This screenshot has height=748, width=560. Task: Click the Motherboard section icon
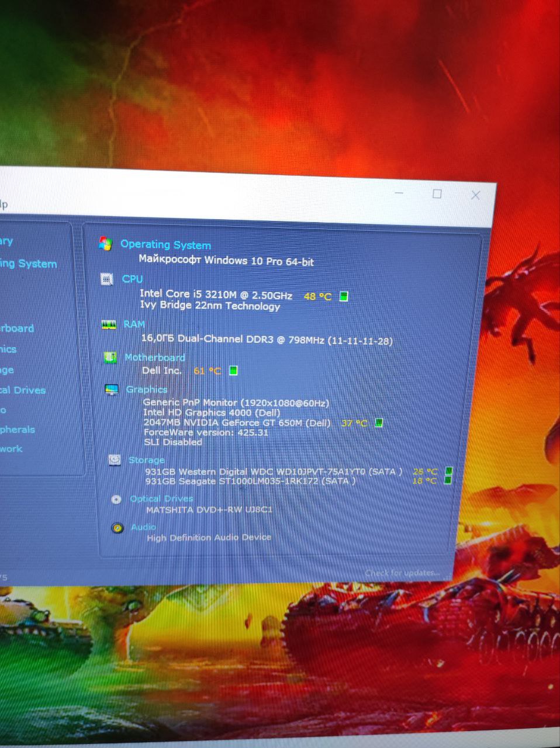pos(110,358)
